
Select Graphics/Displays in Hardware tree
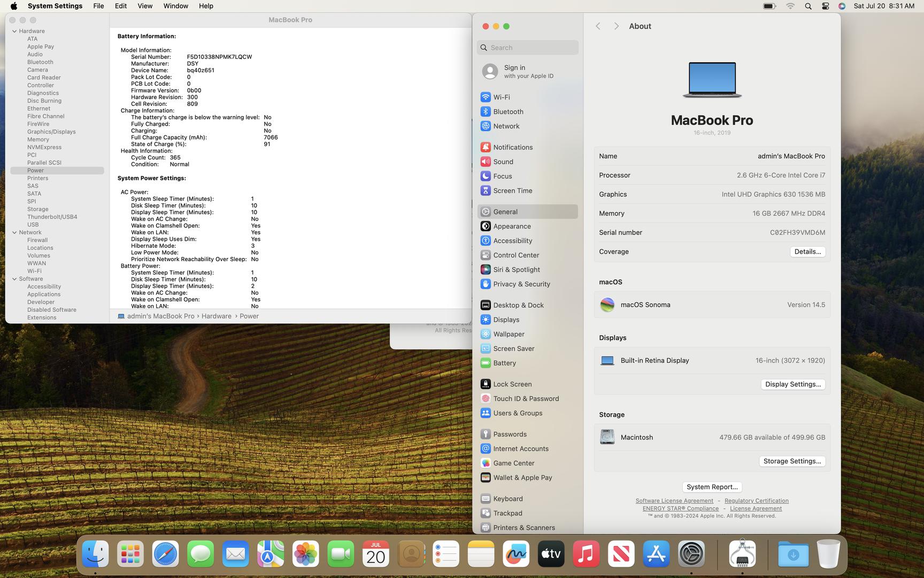51,132
